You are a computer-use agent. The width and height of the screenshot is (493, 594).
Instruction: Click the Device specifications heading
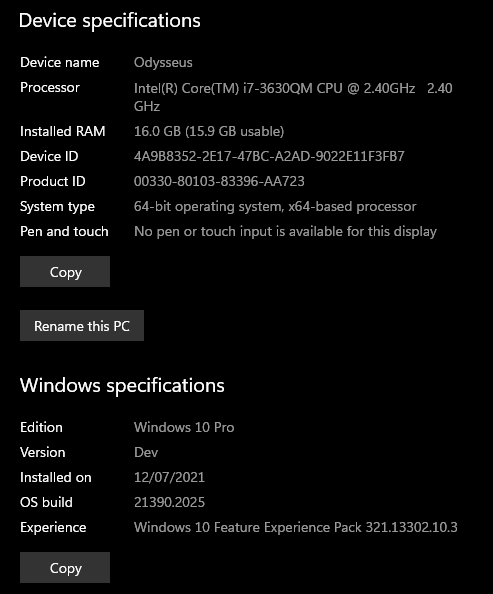(x=110, y=21)
